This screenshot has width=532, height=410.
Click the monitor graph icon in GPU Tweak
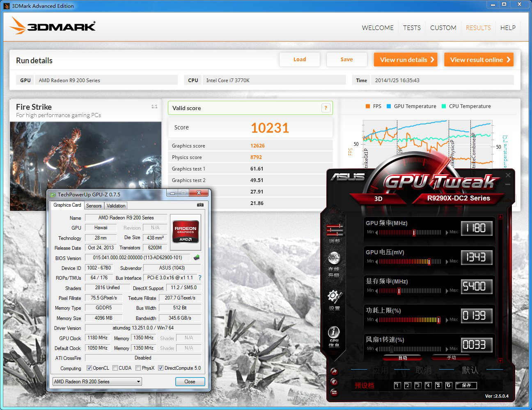334,392
